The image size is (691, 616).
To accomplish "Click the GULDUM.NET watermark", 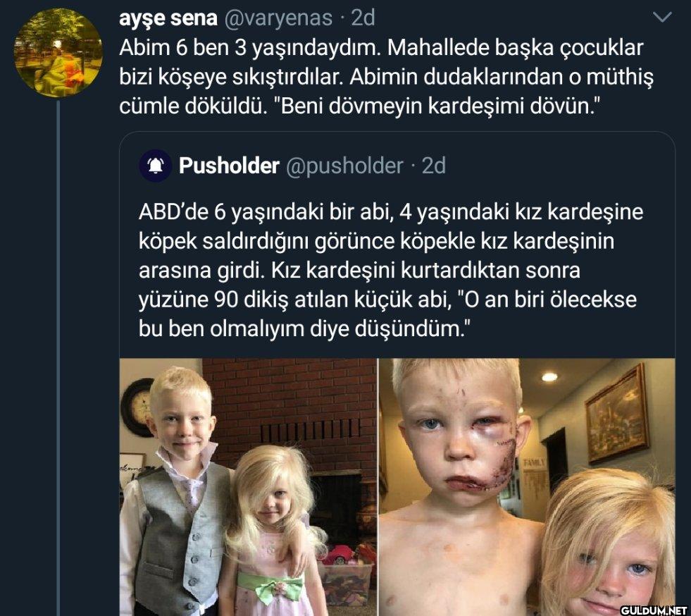I will pos(654,610).
